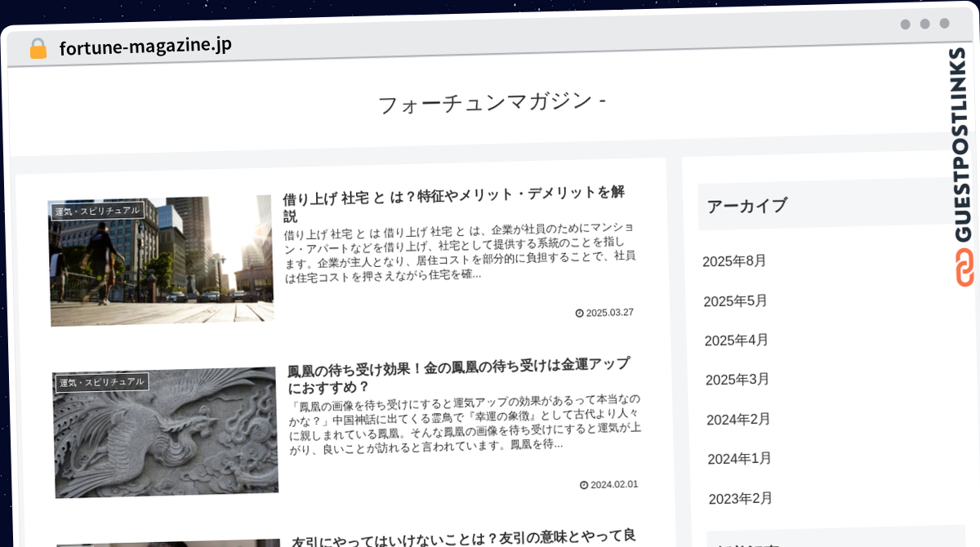Open the 2025年8月 archive
Viewport: 980px width, 547px height.
734,261
